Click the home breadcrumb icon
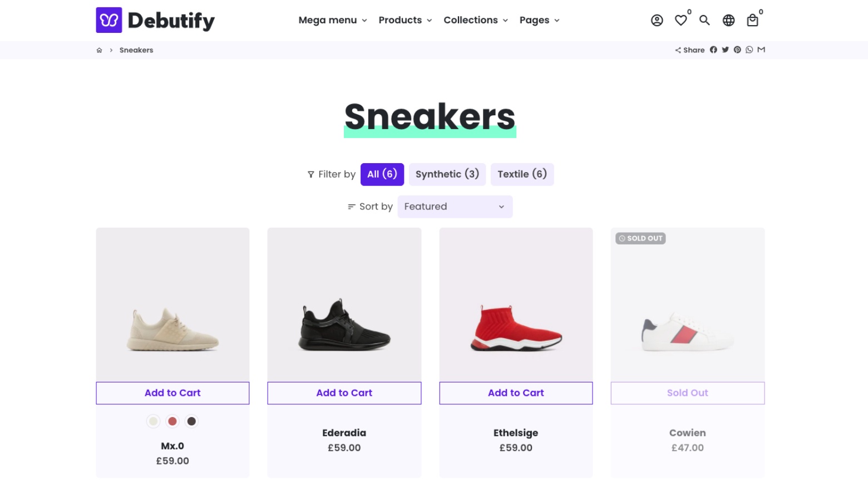 [99, 50]
